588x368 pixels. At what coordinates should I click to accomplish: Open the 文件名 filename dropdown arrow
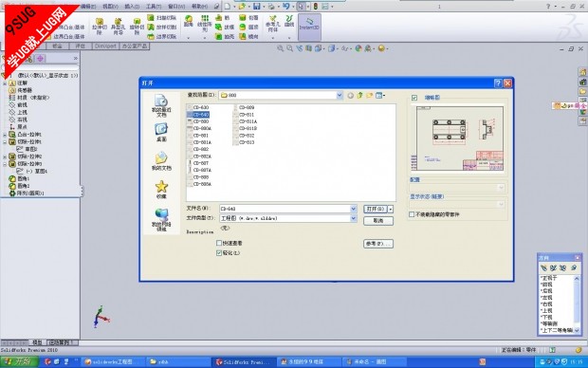(353, 209)
